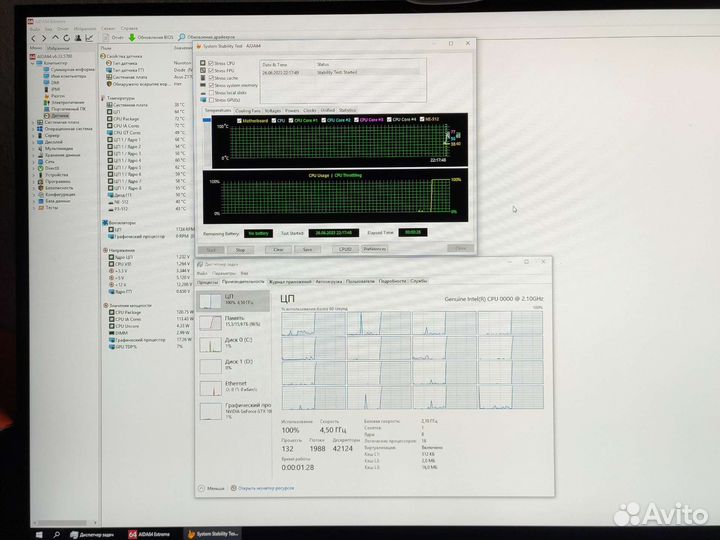The height and width of the screenshot is (540, 720).
Task: Expand the Тесты tree node
Action: 34,208
